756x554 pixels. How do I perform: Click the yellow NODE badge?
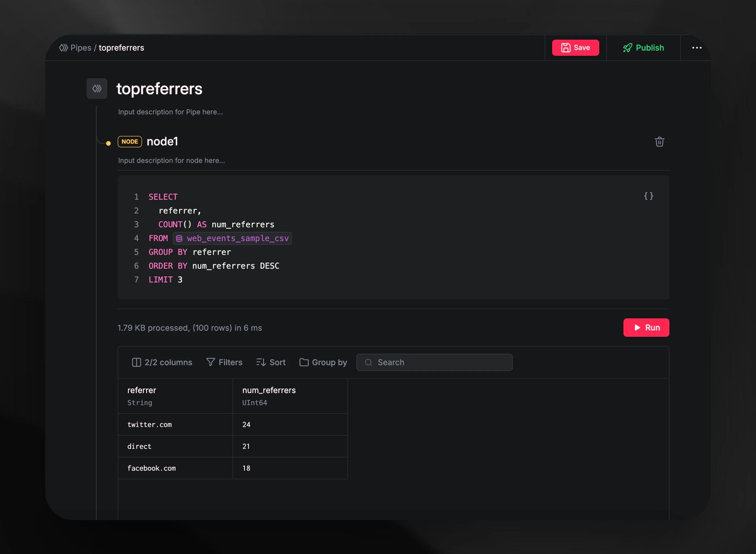(x=130, y=142)
